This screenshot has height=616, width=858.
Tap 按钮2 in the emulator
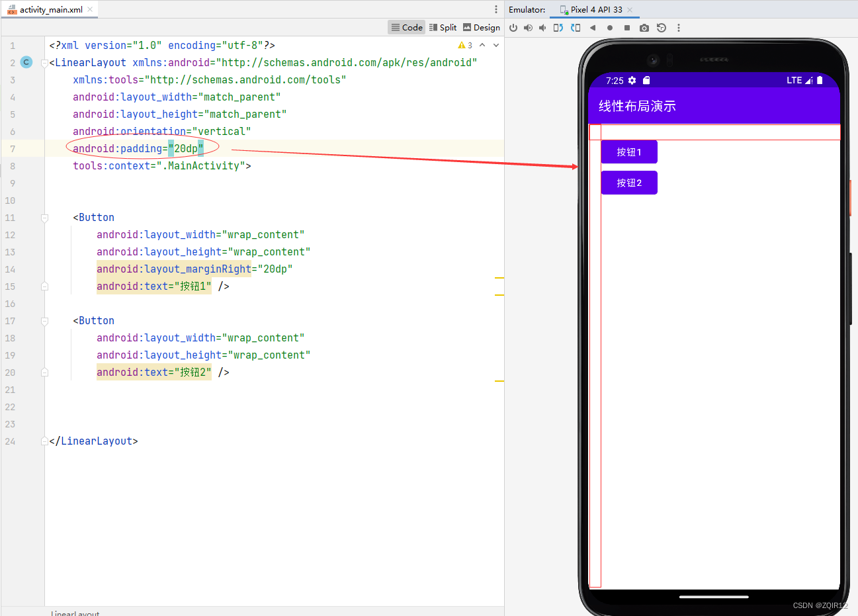point(629,183)
